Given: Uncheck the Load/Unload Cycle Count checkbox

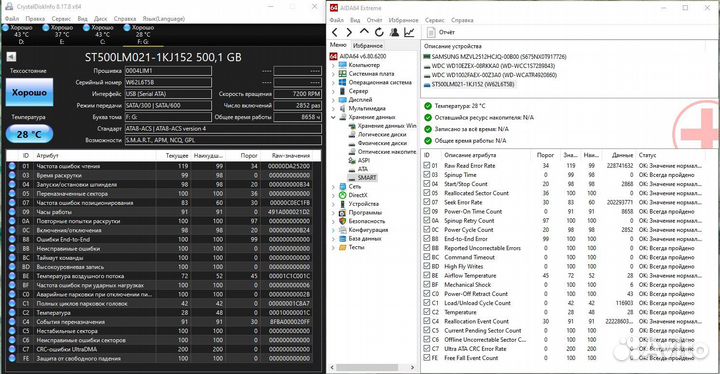Looking at the screenshot, I should click(x=427, y=303).
